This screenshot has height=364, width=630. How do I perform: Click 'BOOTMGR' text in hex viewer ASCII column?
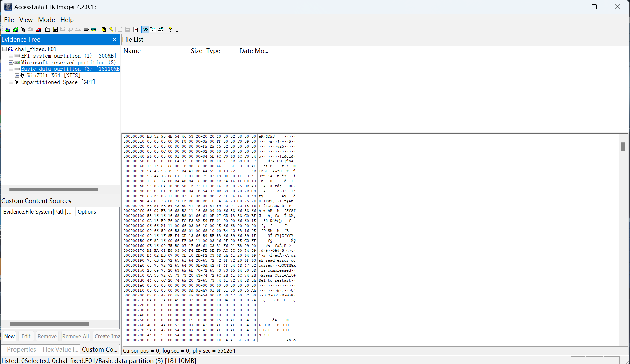(x=287, y=265)
